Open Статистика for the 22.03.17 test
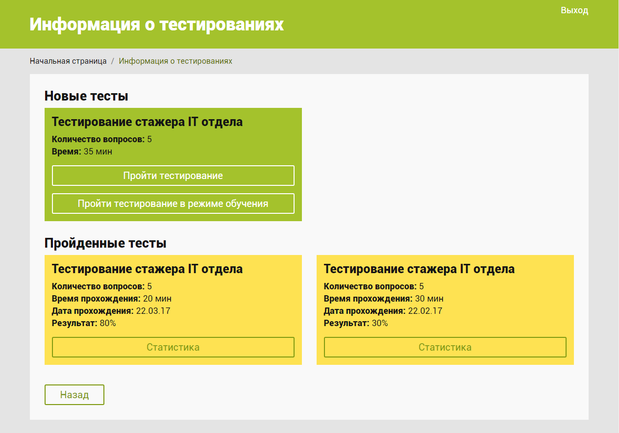The width and height of the screenshot is (619, 433). coord(173,347)
